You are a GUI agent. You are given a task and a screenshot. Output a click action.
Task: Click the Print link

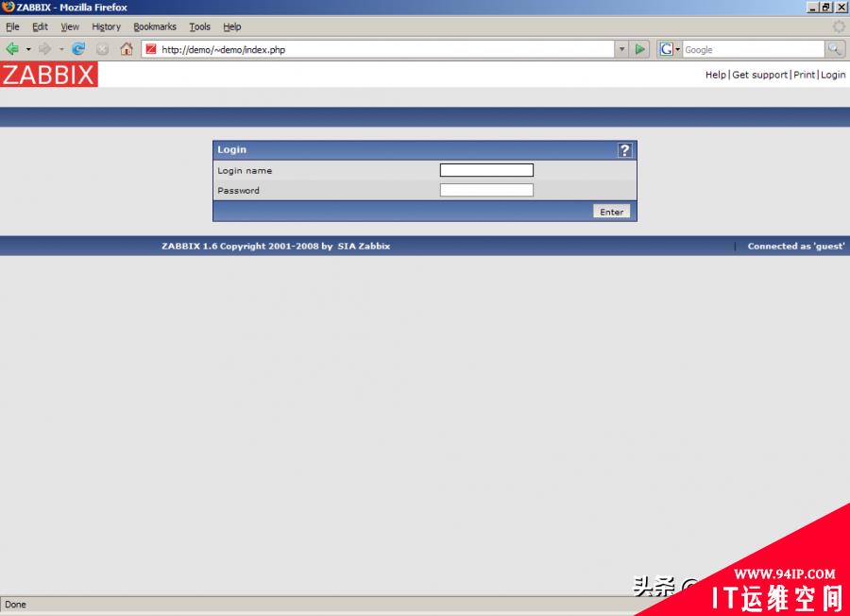[x=805, y=75]
